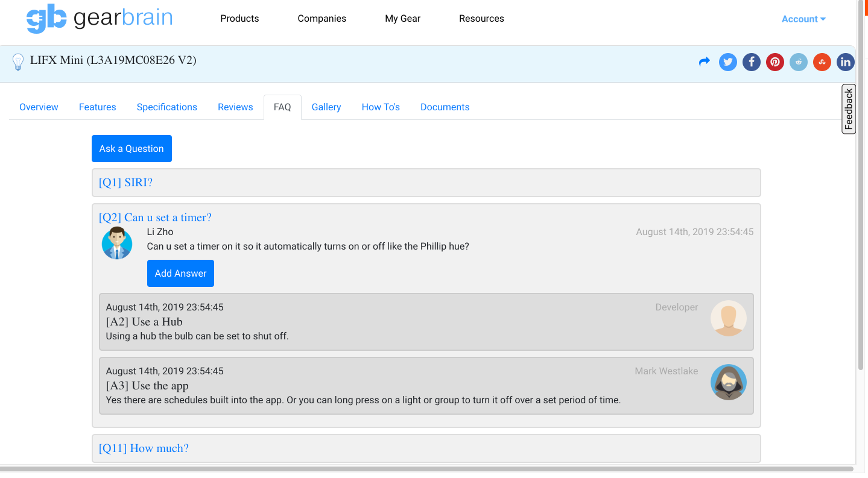Screen dimensions: 868x478
Task: Open the Products menu
Action: [x=239, y=19]
